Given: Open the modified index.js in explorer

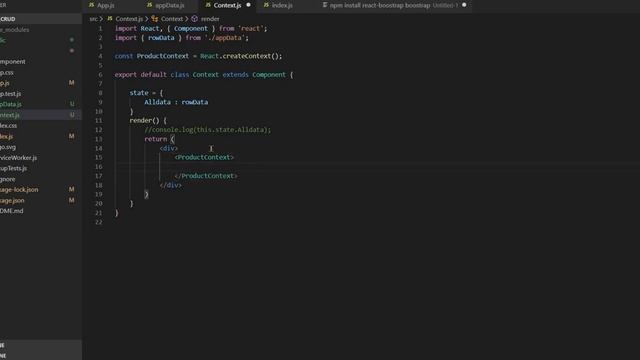Looking at the screenshot, I should [41, 136].
